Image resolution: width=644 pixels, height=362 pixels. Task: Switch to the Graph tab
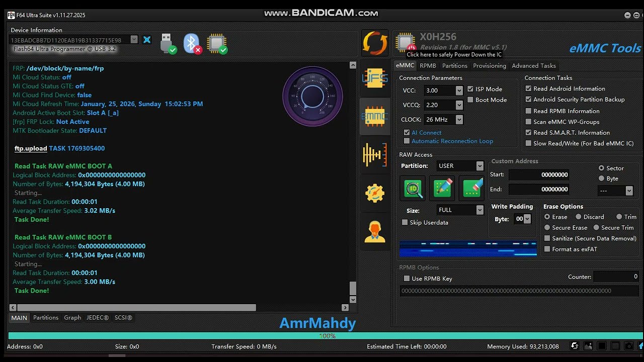tap(72, 318)
